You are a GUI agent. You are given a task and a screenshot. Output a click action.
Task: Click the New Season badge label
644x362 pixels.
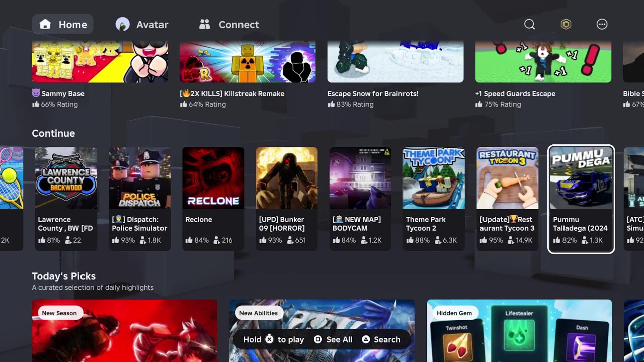[x=59, y=313]
